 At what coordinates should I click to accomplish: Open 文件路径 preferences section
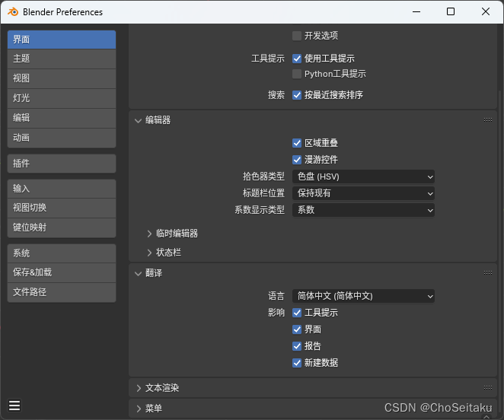coord(62,292)
